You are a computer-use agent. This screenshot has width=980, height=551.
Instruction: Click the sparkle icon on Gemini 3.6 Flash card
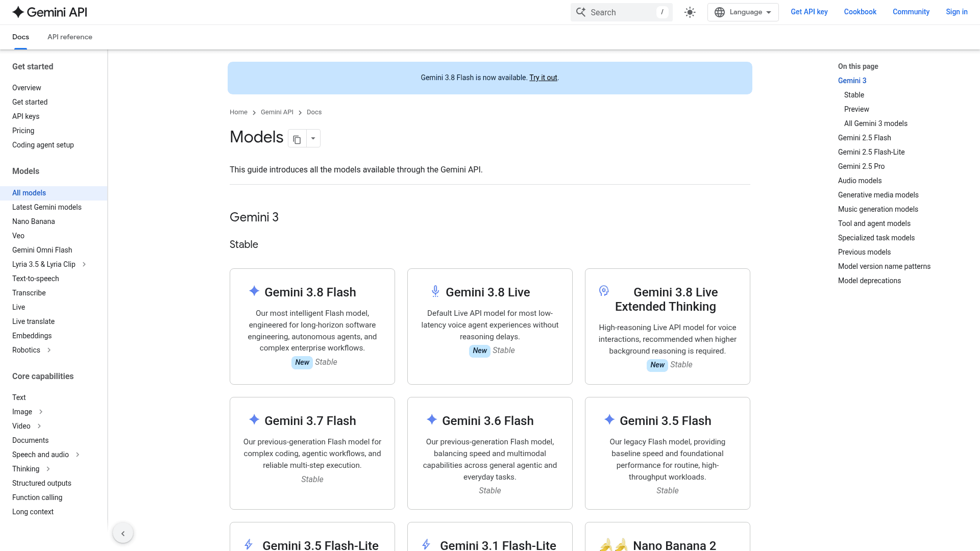pyautogui.click(x=432, y=419)
